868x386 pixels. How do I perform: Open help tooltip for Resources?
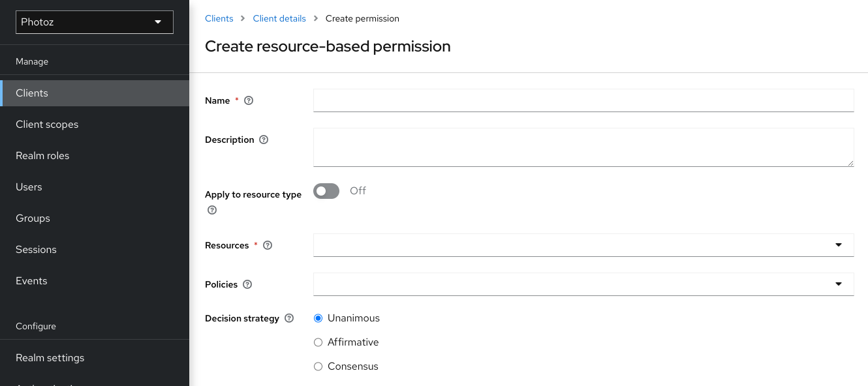click(267, 245)
